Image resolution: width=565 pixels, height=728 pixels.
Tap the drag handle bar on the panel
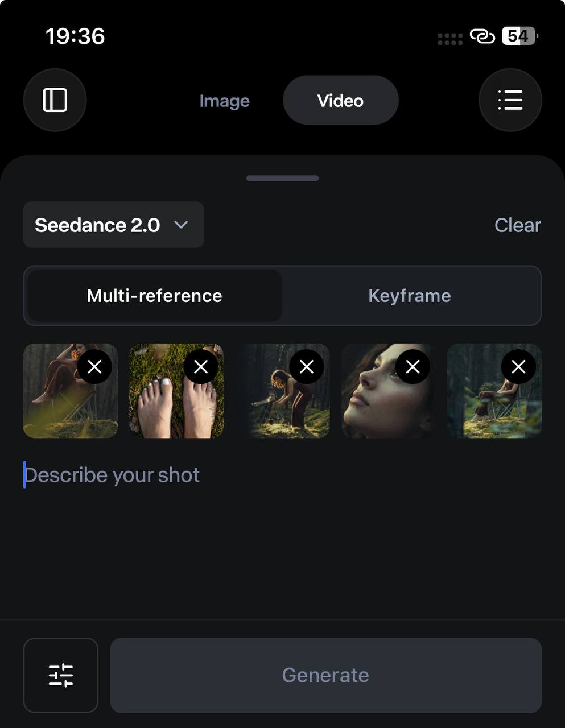tap(282, 178)
